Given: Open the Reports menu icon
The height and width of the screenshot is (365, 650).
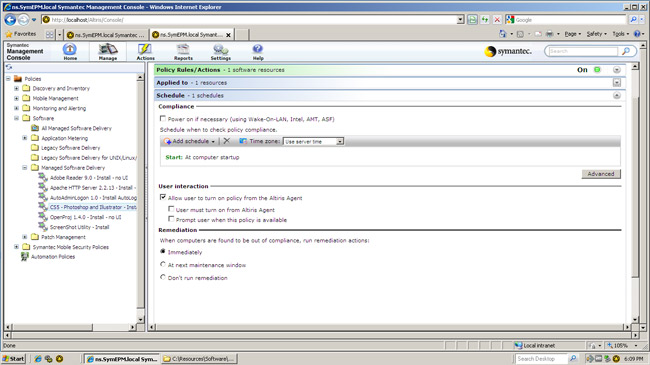Looking at the screenshot, I should 183,51.
